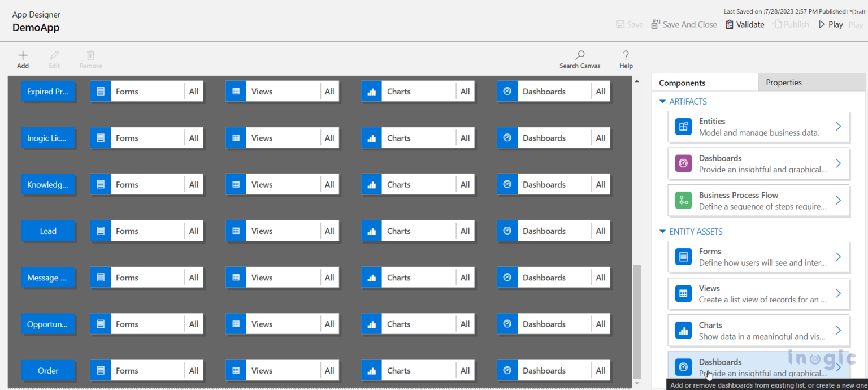Click the Play button with triangle icon
The height and width of the screenshot is (390, 868).
tap(830, 25)
